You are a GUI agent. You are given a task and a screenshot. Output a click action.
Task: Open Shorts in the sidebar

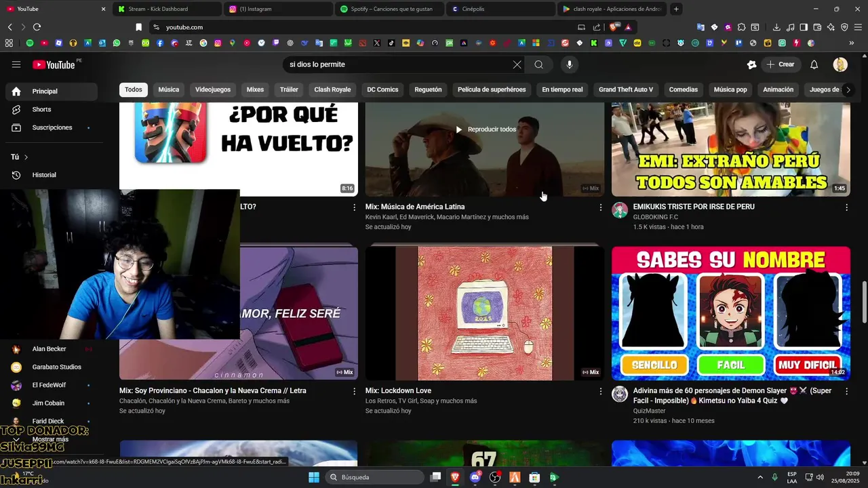pos(52,109)
